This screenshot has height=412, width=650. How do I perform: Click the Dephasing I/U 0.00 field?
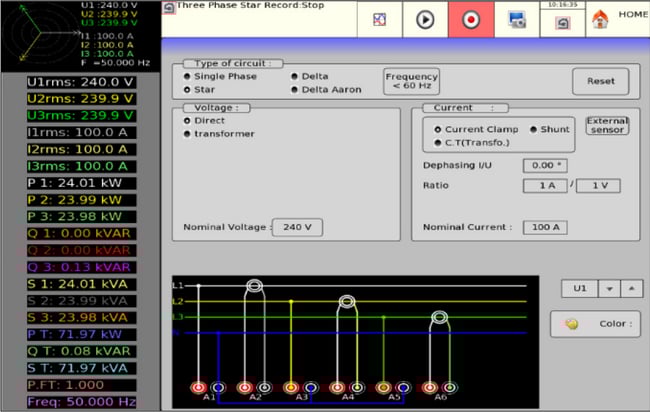pyautogui.click(x=545, y=165)
